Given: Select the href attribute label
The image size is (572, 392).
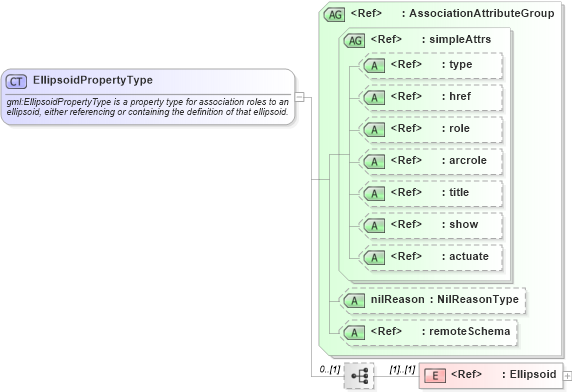Looking at the screenshot, I should coord(460,96).
